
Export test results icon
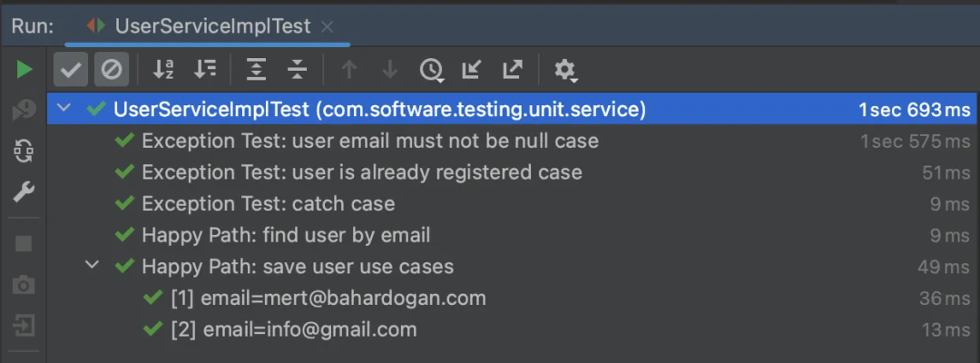click(513, 69)
